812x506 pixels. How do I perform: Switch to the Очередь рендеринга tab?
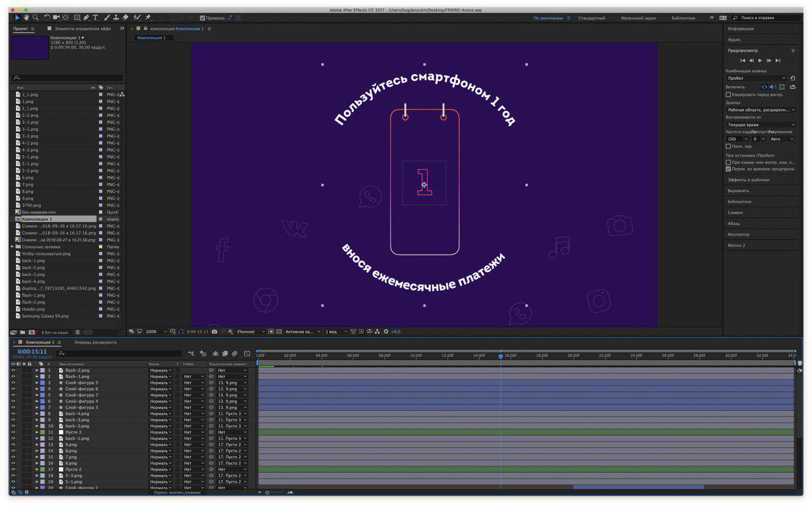coord(95,342)
